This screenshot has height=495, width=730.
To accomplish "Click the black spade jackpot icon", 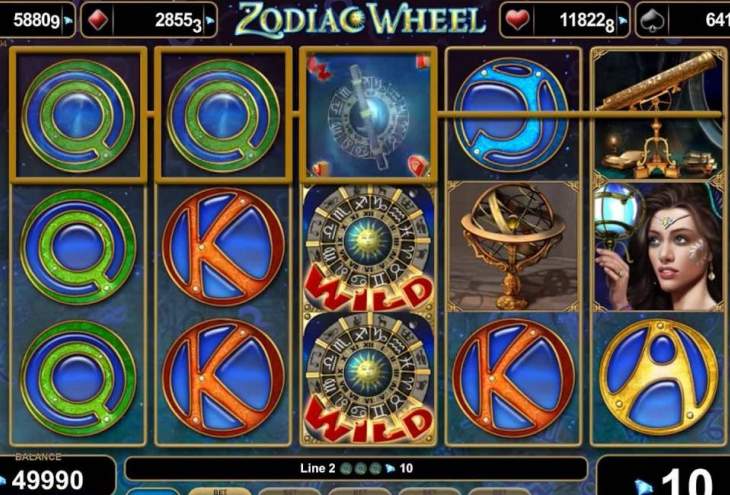I will 652,20.
